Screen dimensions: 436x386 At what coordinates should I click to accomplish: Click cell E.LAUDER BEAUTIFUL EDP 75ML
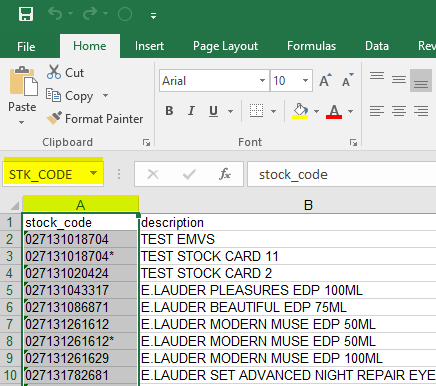pyautogui.click(x=288, y=307)
